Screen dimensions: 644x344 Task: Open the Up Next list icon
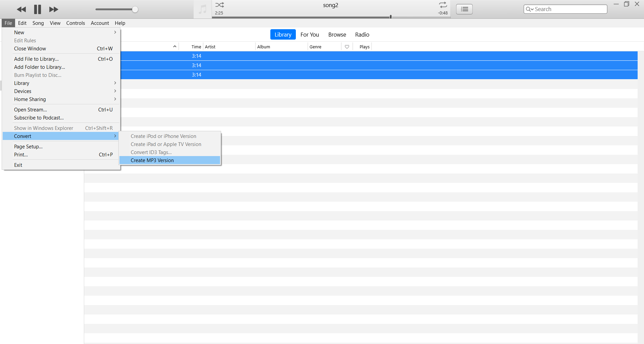(x=464, y=9)
